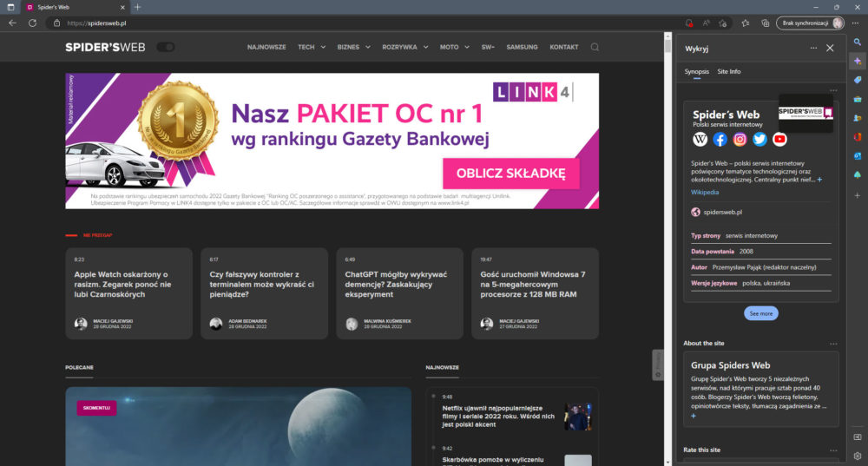Open the fałszywy kontroler z terminalem article

264,293
